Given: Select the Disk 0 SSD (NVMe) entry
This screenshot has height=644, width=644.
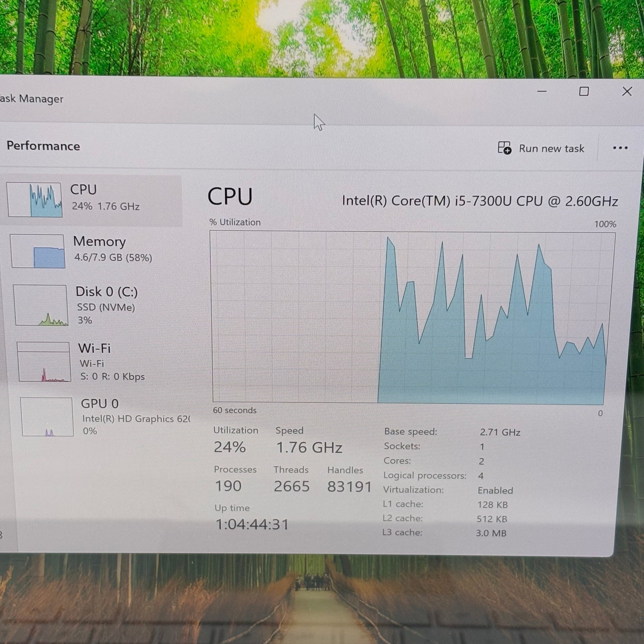Looking at the screenshot, I should tap(106, 307).
